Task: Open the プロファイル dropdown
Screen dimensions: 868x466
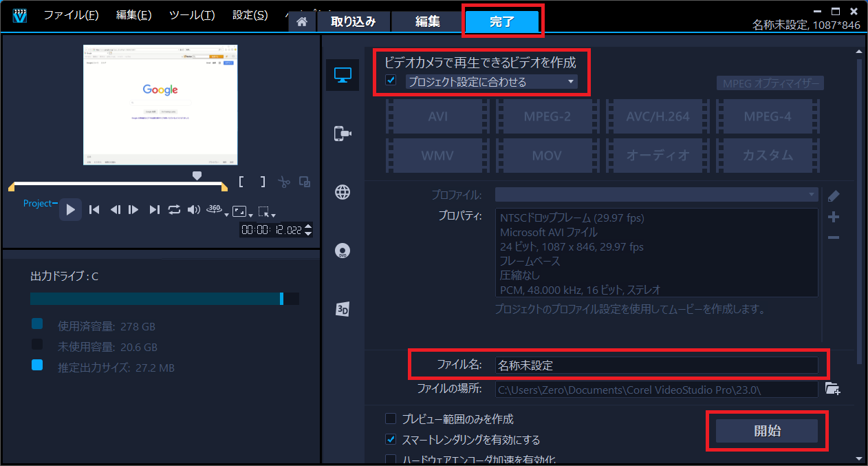Action: click(x=657, y=195)
